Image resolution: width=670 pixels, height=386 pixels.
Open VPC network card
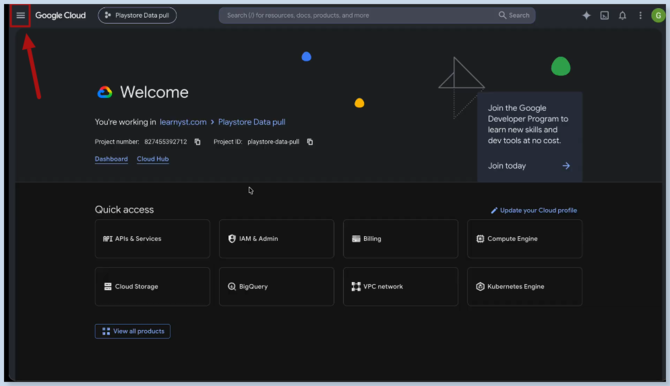coord(400,286)
